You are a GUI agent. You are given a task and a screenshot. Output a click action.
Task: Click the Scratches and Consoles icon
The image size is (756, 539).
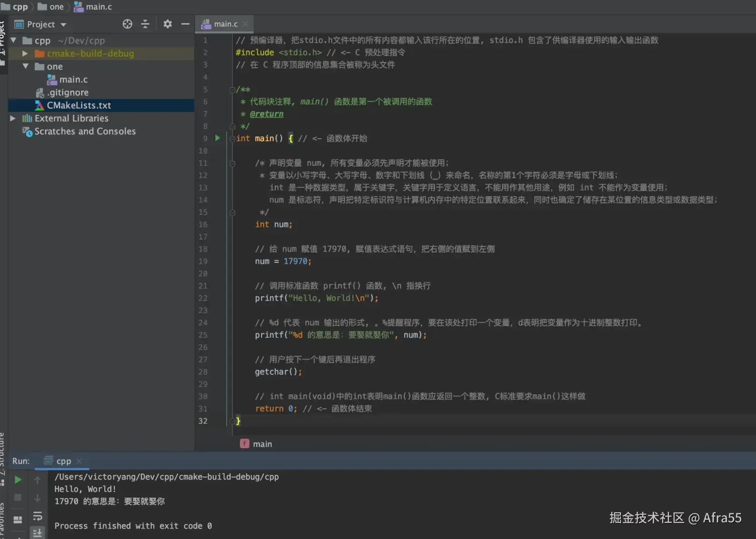27,132
